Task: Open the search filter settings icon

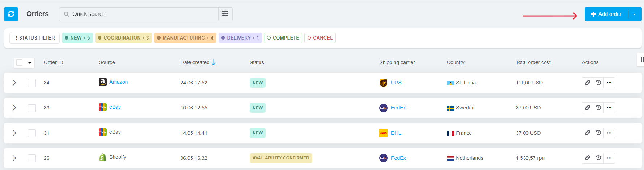Action: pyautogui.click(x=225, y=14)
